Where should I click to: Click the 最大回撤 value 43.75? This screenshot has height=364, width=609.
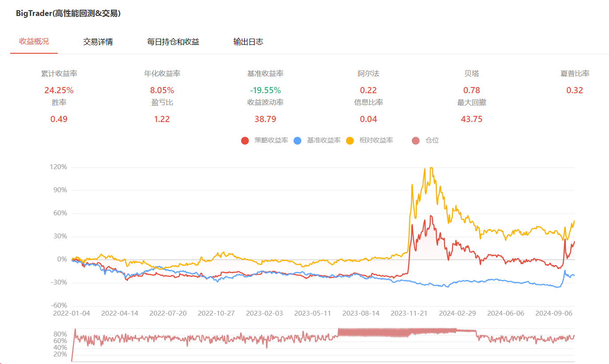pyautogui.click(x=472, y=119)
